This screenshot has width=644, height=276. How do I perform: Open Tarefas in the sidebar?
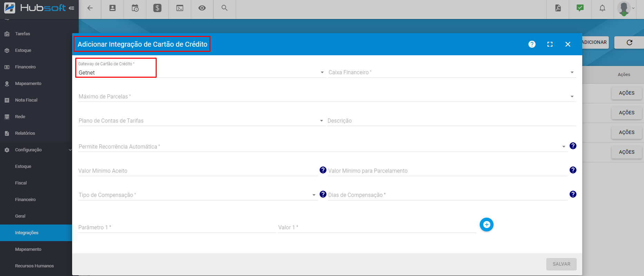pyautogui.click(x=36, y=34)
